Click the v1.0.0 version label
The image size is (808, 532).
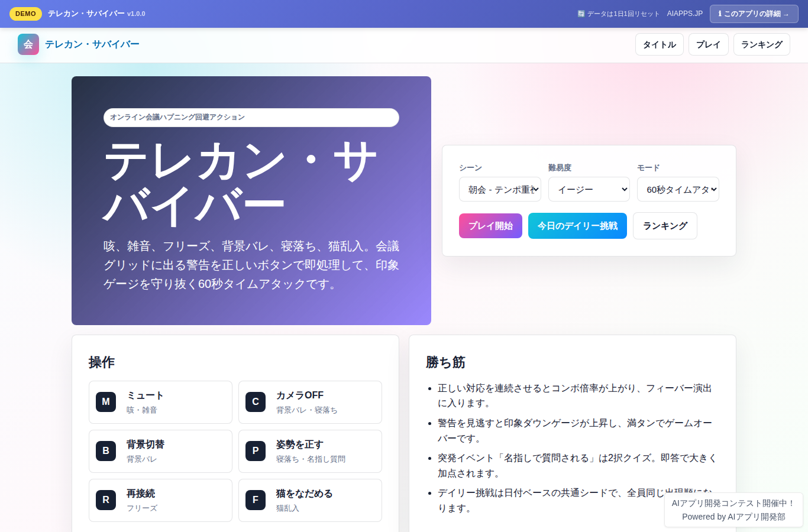[x=136, y=14]
